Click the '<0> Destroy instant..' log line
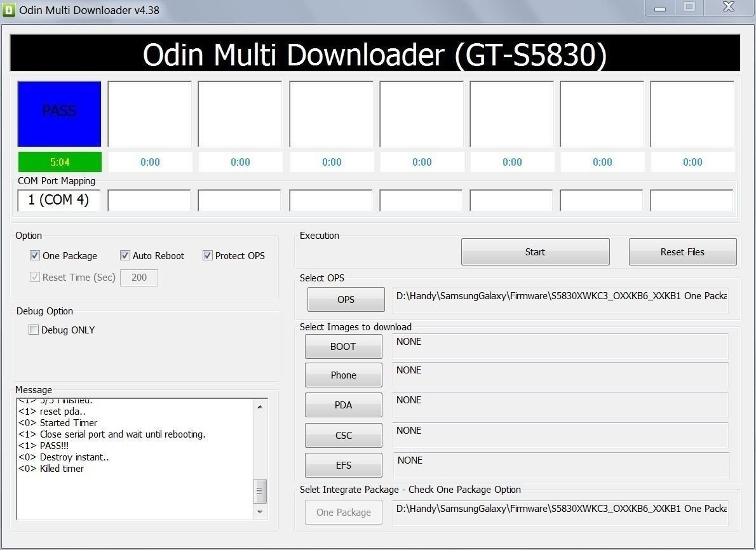 point(64,457)
